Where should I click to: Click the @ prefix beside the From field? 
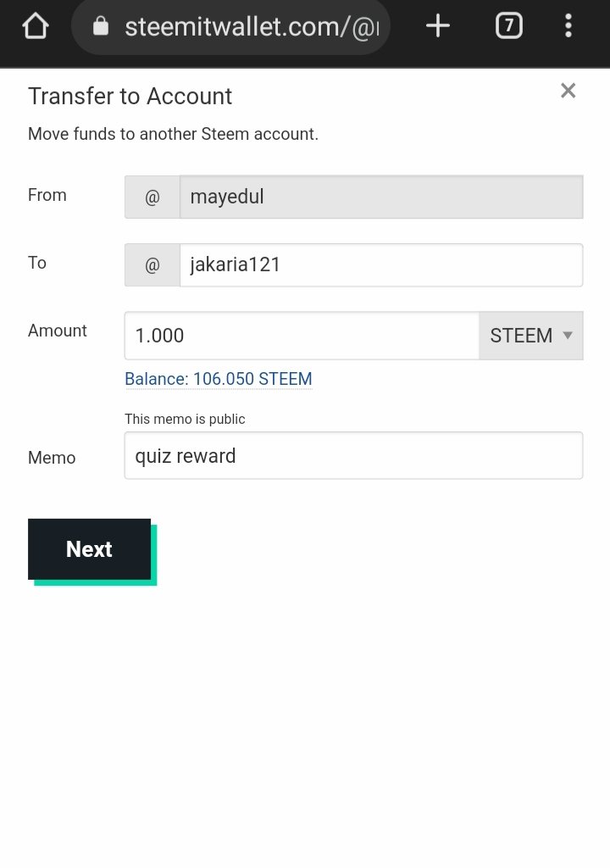tap(152, 198)
